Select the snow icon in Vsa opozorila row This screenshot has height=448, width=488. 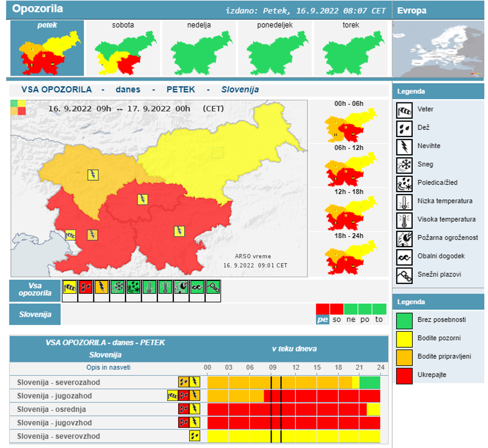click(x=118, y=288)
